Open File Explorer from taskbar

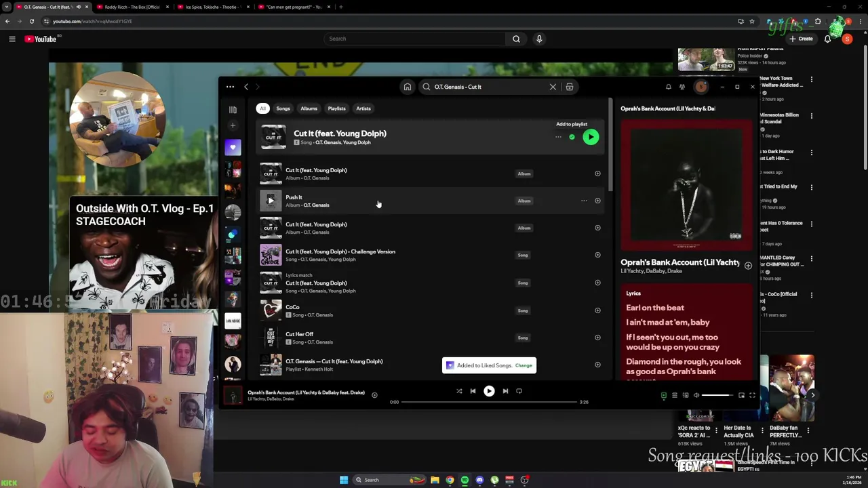pos(435,480)
